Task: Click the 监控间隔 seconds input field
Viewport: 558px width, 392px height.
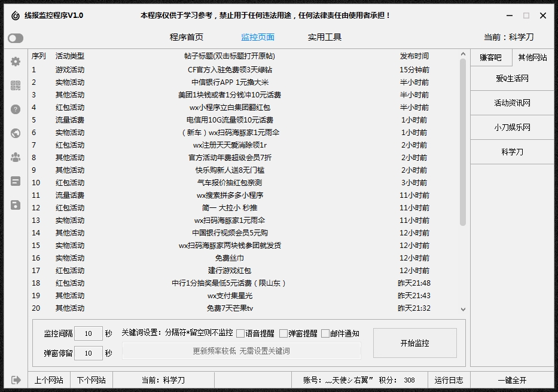Action: click(x=89, y=333)
